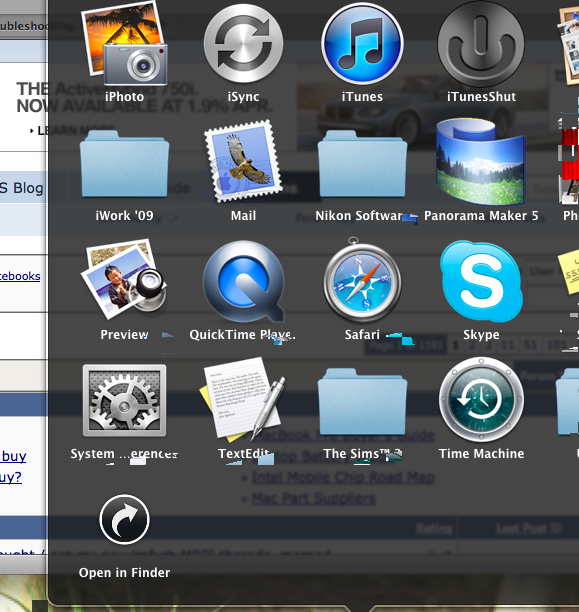
Task: Launch QuickTime Player
Action: pos(243,282)
